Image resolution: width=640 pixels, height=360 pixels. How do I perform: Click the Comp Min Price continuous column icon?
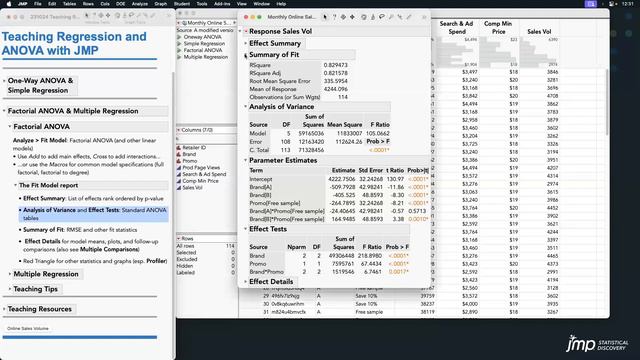(179, 181)
